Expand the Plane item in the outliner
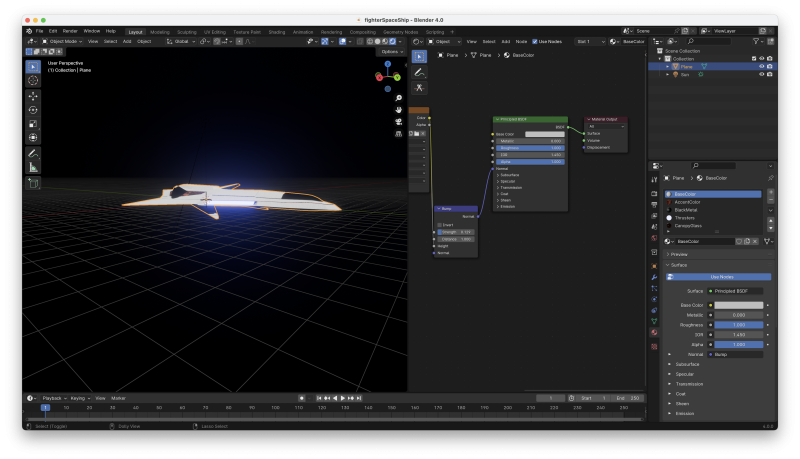Screen dimensions: 800x459 tap(667, 66)
